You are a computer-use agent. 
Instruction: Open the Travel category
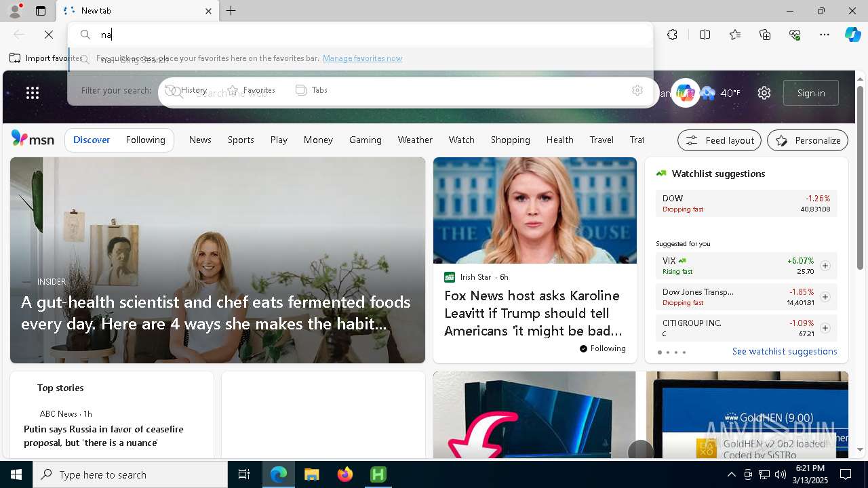(601, 140)
